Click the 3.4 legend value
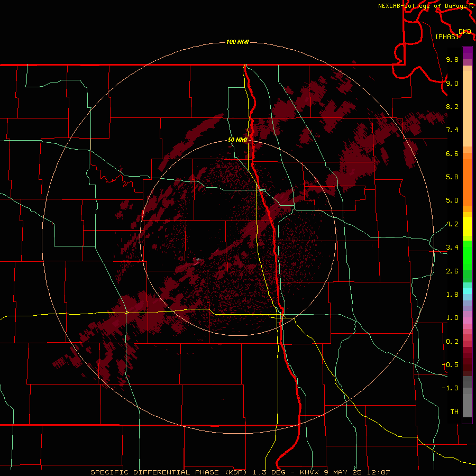The height and width of the screenshot is (476, 476). pos(452,247)
